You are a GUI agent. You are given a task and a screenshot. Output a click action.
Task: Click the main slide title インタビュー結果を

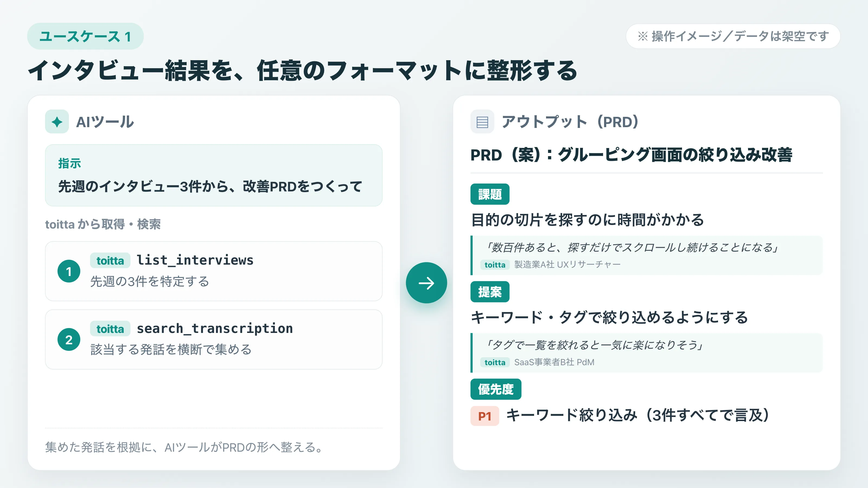302,70
